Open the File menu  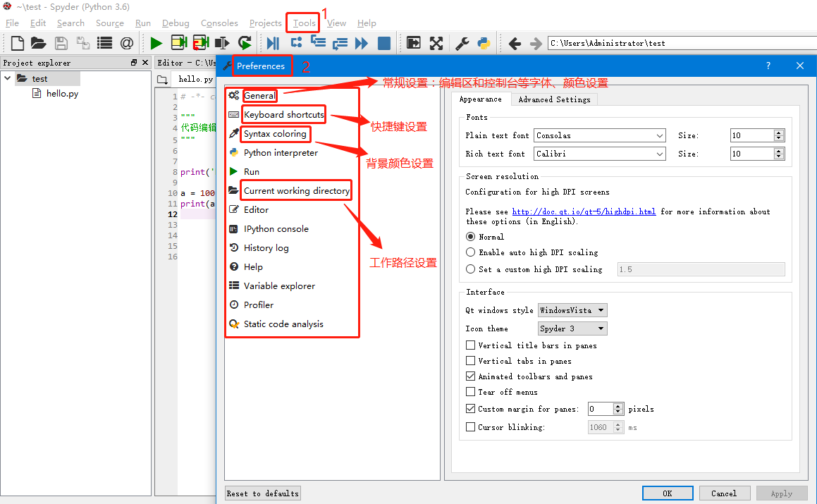[12, 23]
